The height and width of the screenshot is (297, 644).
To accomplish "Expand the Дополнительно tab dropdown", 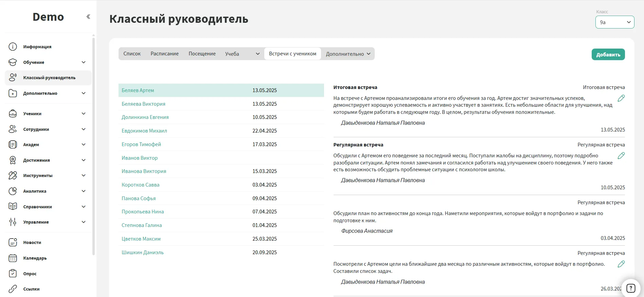I will [348, 54].
